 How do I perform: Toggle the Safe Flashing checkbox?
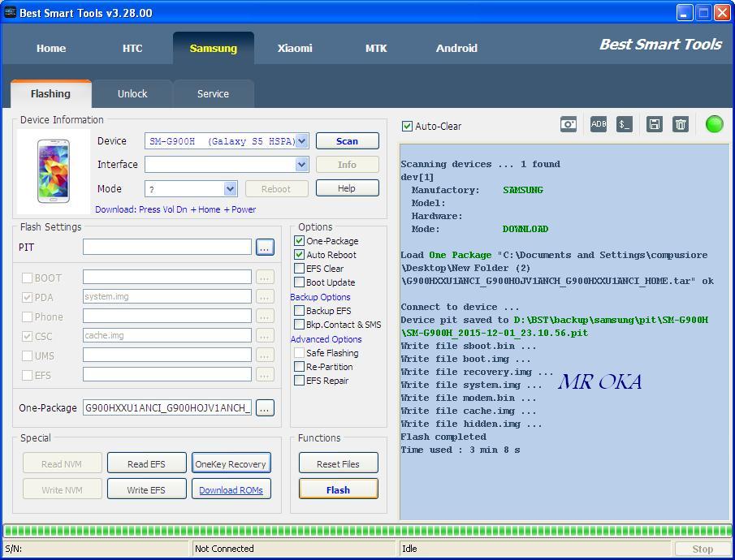tap(299, 353)
